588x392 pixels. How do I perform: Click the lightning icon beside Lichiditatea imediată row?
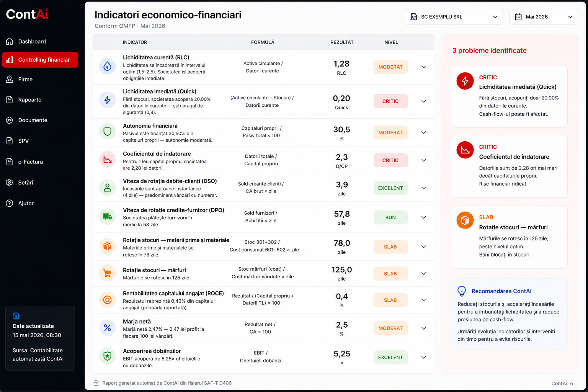click(108, 100)
